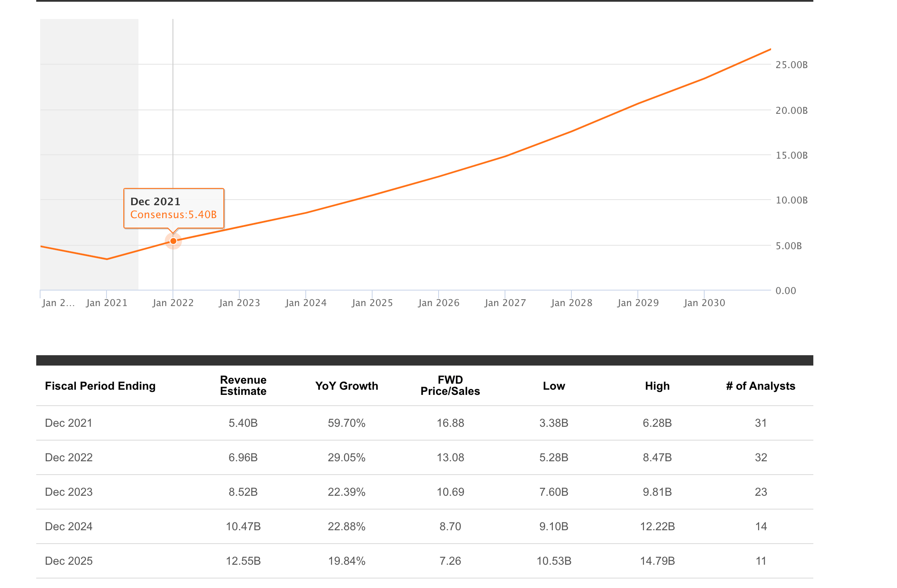Click the 15.00B y-axis label
This screenshot has height=588, width=897.
[791, 156]
